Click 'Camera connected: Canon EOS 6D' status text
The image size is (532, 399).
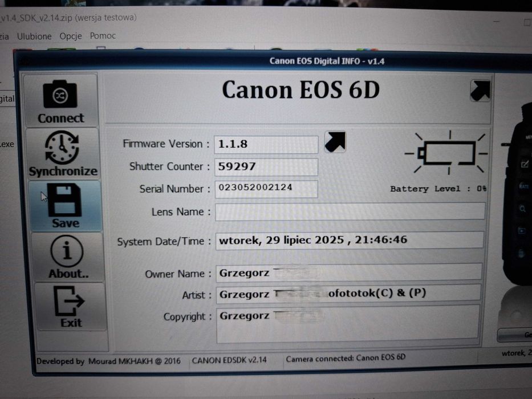[x=346, y=358]
